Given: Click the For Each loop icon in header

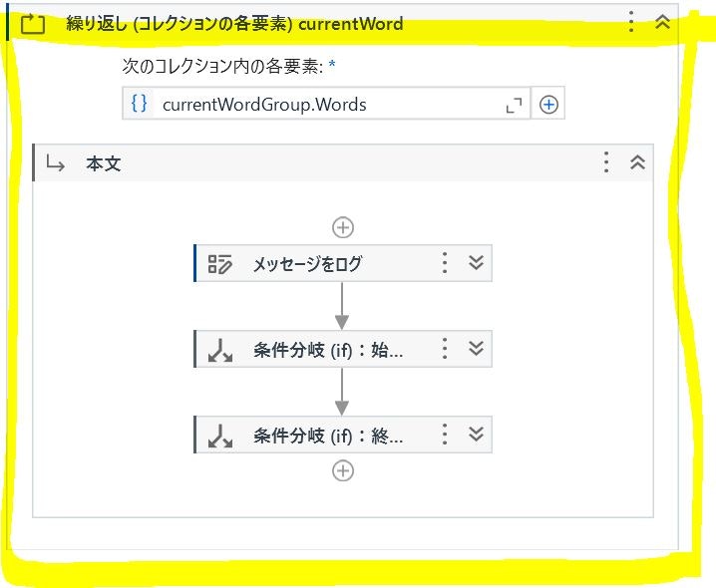Looking at the screenshot, I should [x=33, y=24].
